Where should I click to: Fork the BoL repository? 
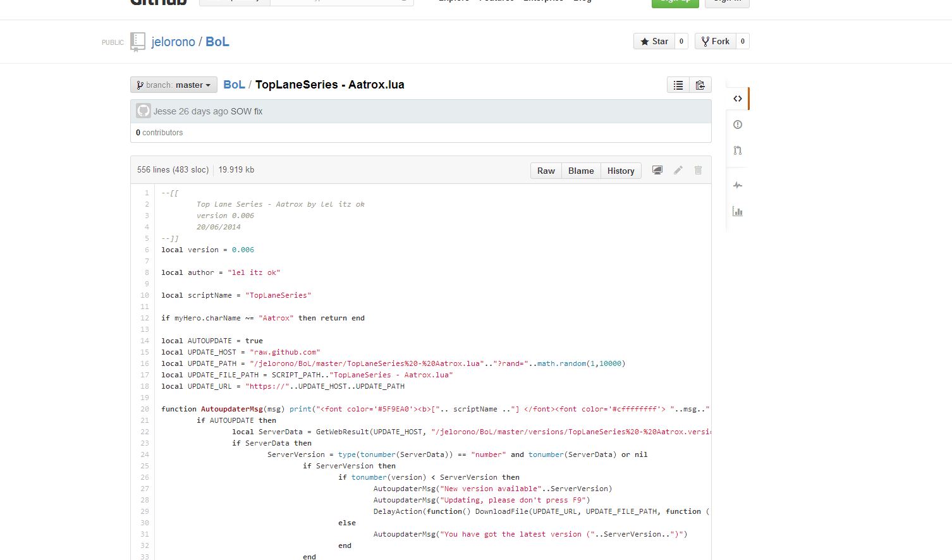point(716,41)
